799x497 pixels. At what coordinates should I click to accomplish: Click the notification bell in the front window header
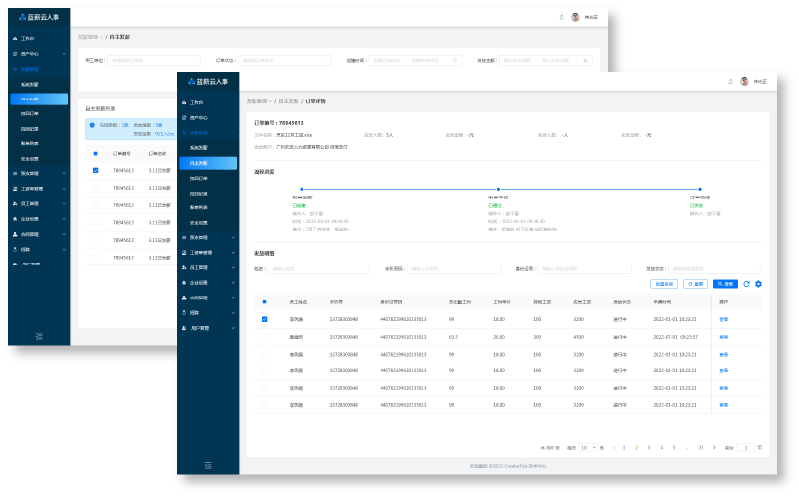point(730,81)
